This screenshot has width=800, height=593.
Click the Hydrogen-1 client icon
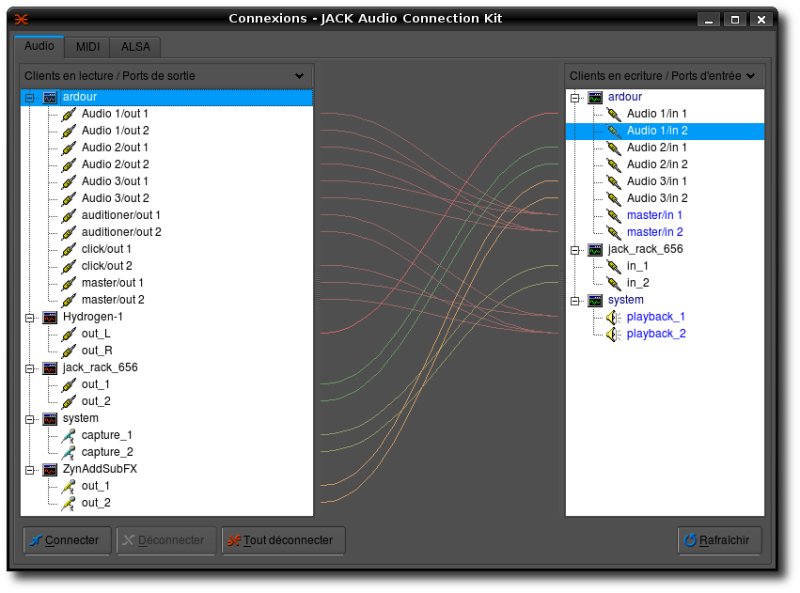click(50, 317)
